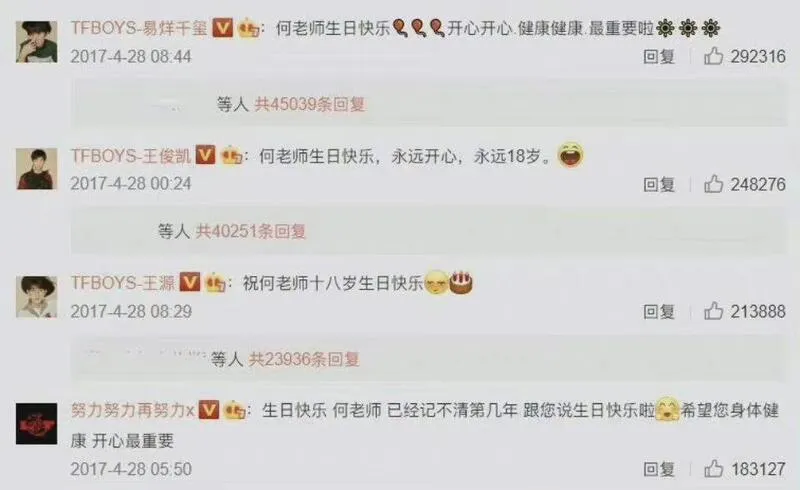This screenshot has height=490, width=800.
Task: Like 王俊凯's comment with thumbs-up
Action: click(x=713, y=184)
